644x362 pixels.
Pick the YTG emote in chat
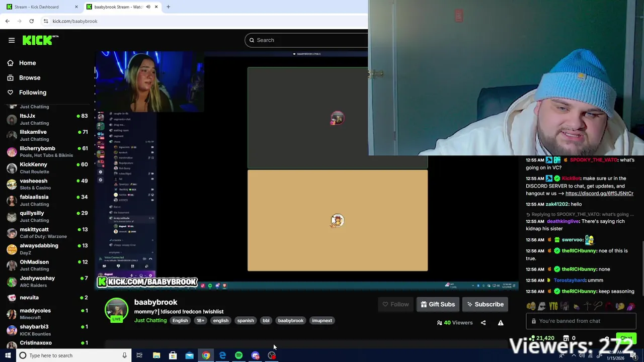553,306
